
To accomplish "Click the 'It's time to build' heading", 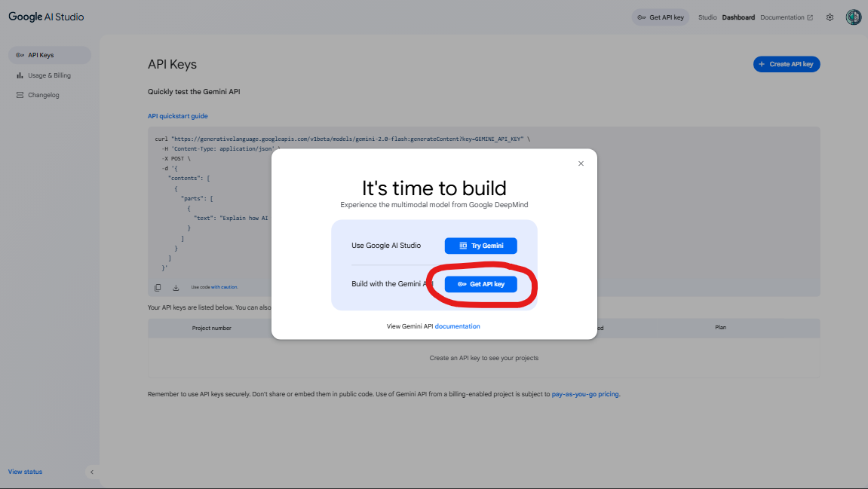I will coord(434,188).
